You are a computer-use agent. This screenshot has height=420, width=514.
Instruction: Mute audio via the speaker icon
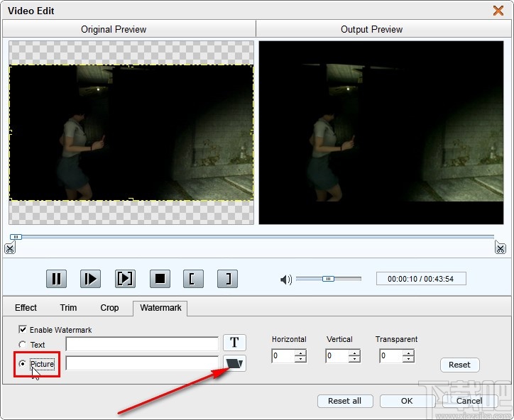pyautogui.click(x=286, y=280)
